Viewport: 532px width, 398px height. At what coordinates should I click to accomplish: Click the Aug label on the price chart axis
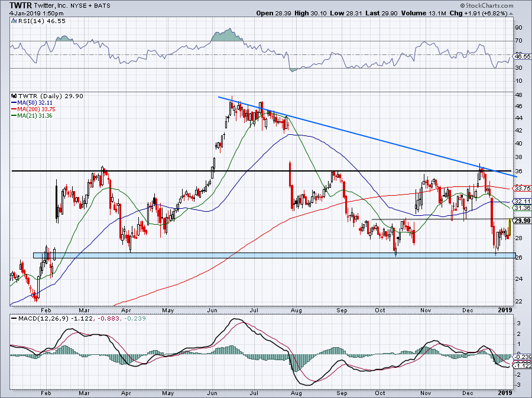297,310
